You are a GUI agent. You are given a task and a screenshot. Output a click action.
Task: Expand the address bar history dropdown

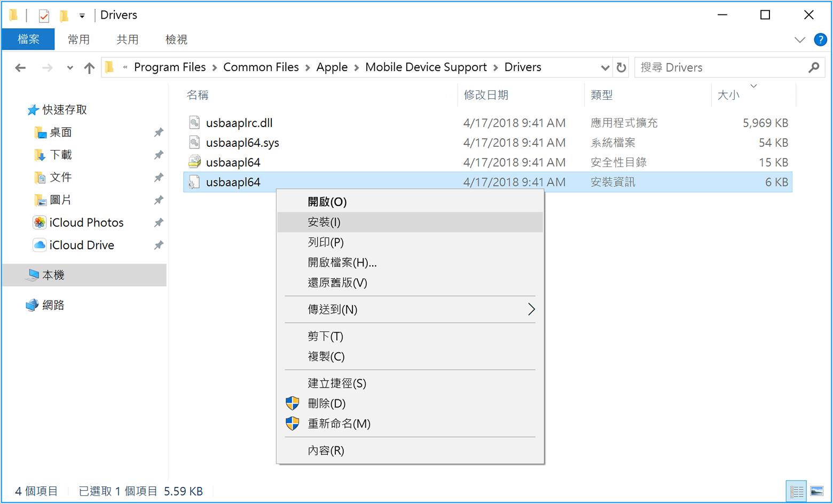(x=604, y=68)
